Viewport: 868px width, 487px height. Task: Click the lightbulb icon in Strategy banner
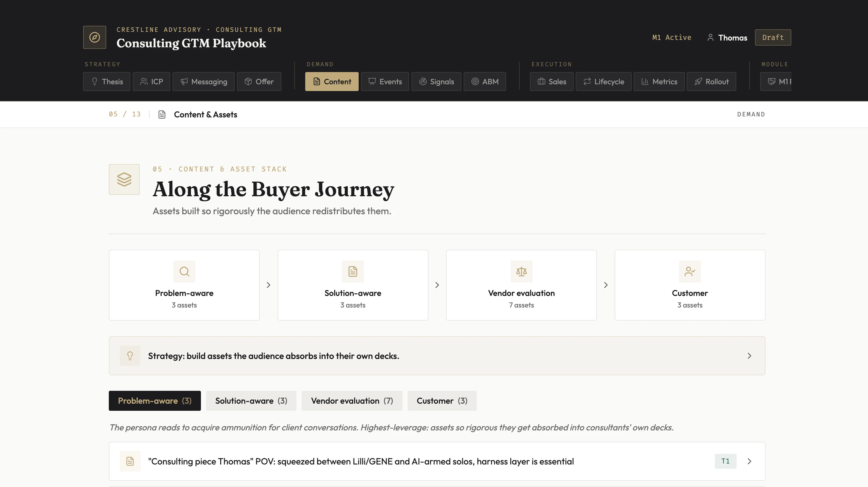[x=130, y=356]
